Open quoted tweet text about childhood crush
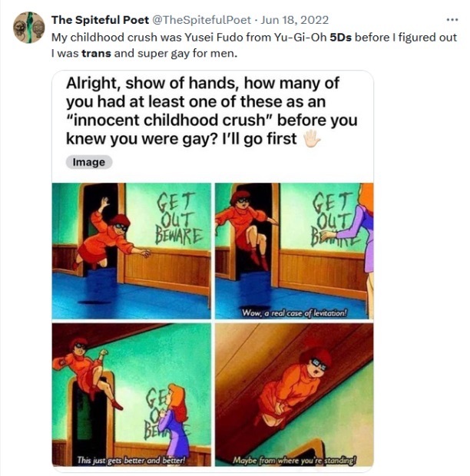 point(211,111)
